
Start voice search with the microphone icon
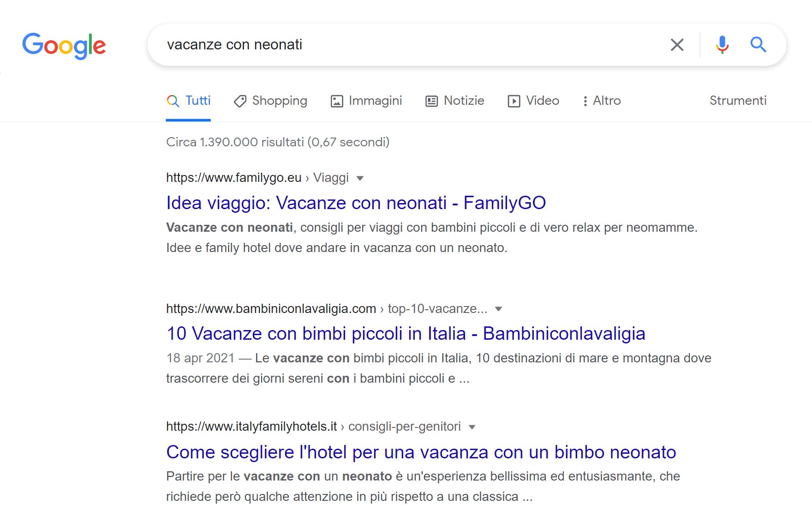tap(722, 45)
